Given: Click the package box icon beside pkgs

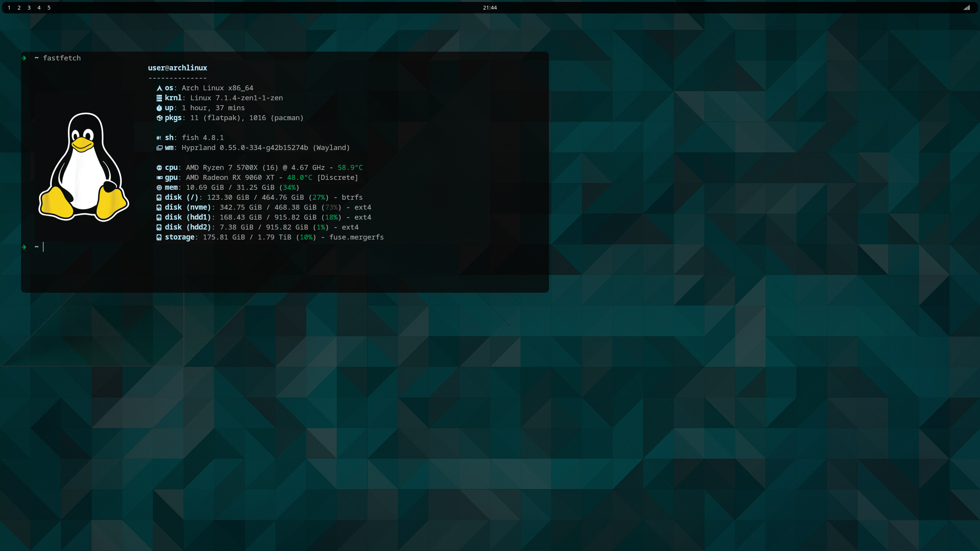Looking at the screenshot, I should [159, 118].
